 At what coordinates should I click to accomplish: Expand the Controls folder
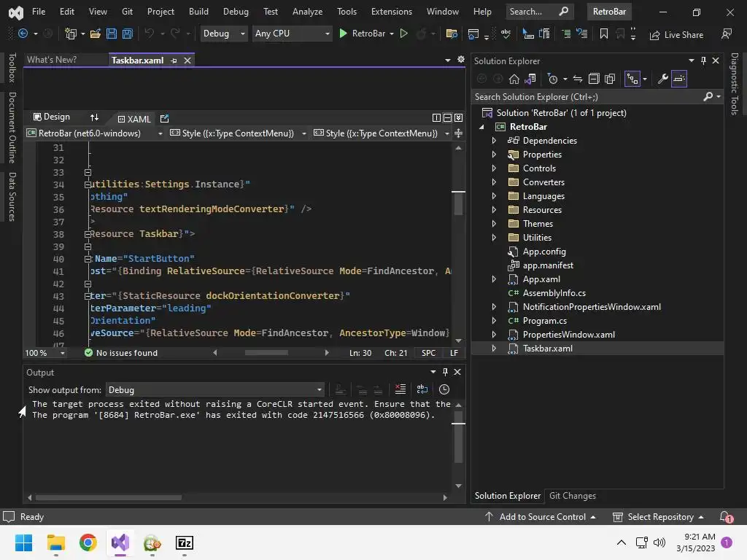pos(494,168)
